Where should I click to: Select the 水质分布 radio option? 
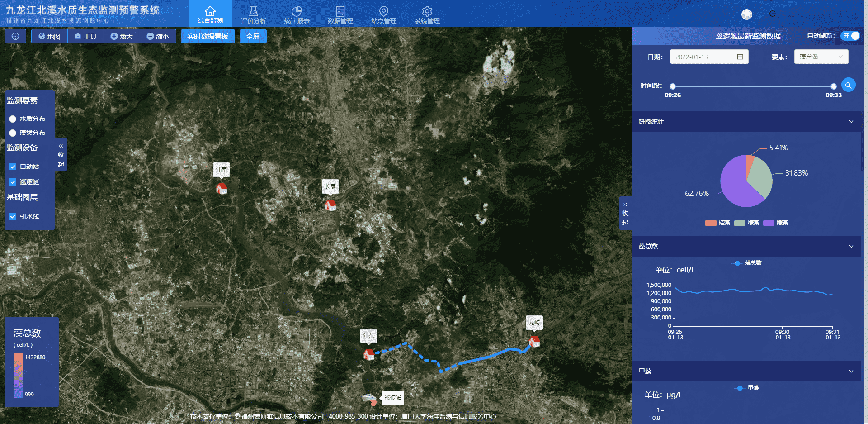coord(13,119)
